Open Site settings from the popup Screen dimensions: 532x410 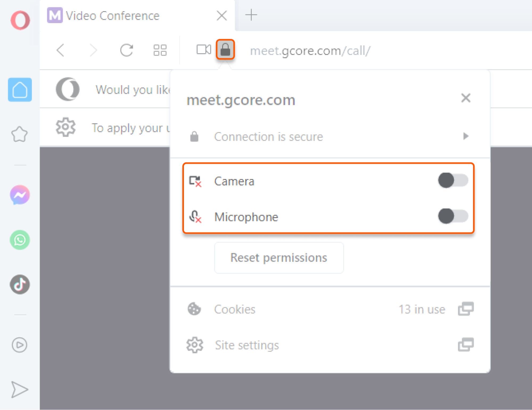pyautogui.click(x=246, y=345)
